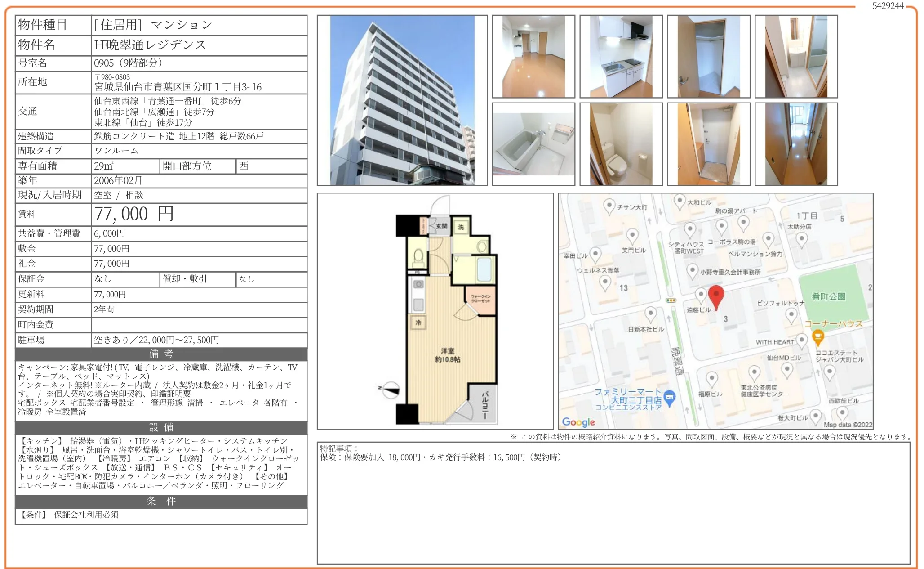Select the チサン大町 map pin
Image resolution: width=924 pixels, height=569 pixels.
(609, 206)
